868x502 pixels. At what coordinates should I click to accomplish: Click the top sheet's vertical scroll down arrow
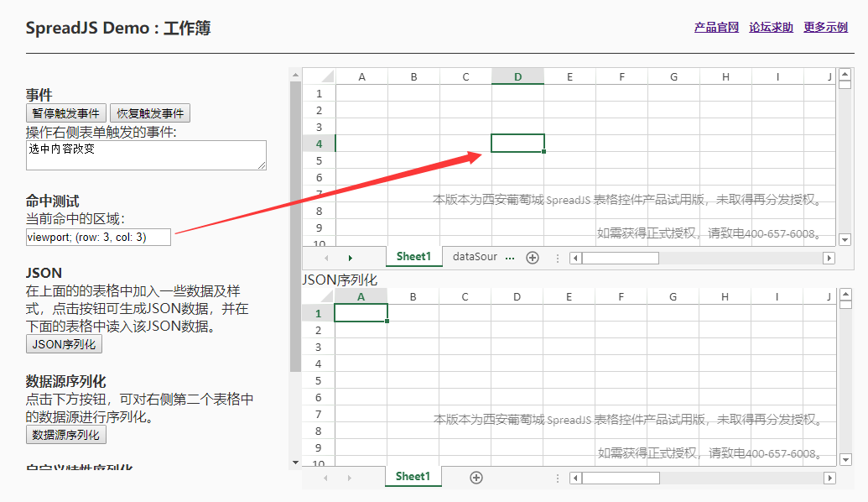(845, 240)
